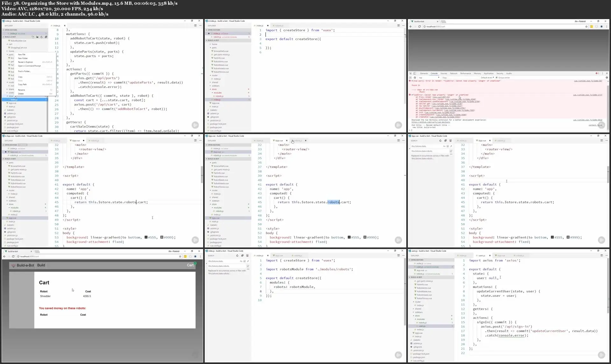The height and width of the screenshot is (364, 611).
Task: Switch to Sources tab in DevTools
Action: pos(444,73)
